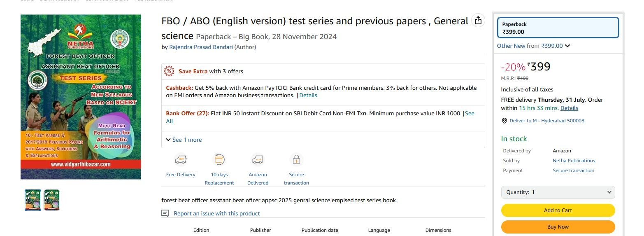Click the Secure transaction lock icon
Viewport: 644px width, 236px height.
[x=296, y=159]
